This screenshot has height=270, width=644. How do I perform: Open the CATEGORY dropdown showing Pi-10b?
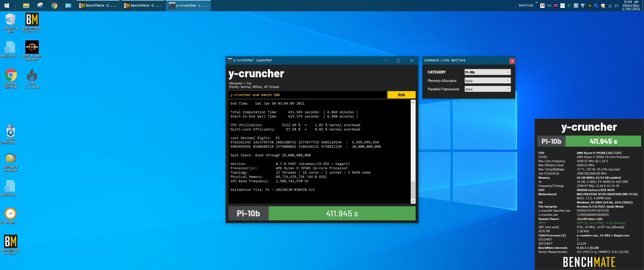pos(487,72)
